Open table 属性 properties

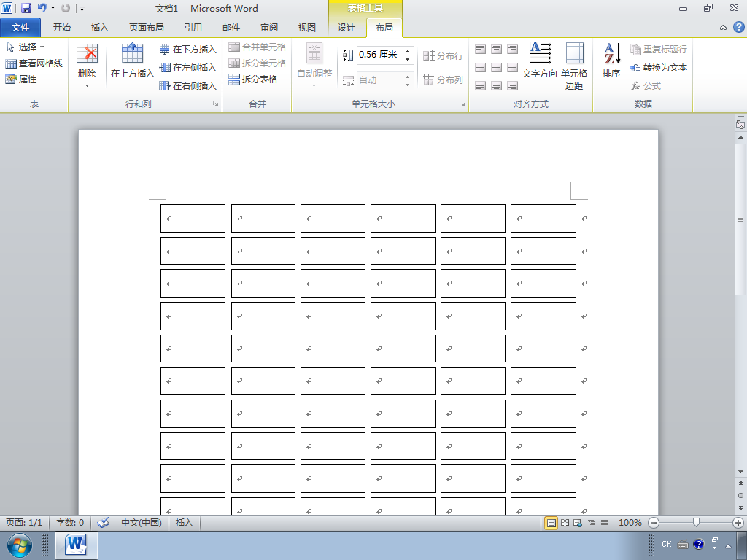tap(21, 79)
